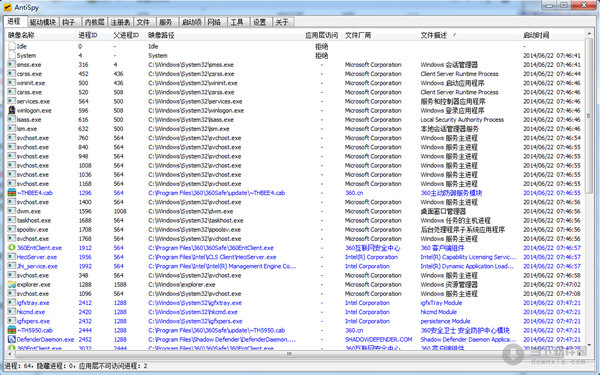
Task: Click the icon next to Jhi_service.exe
Action: click(12, 266)
